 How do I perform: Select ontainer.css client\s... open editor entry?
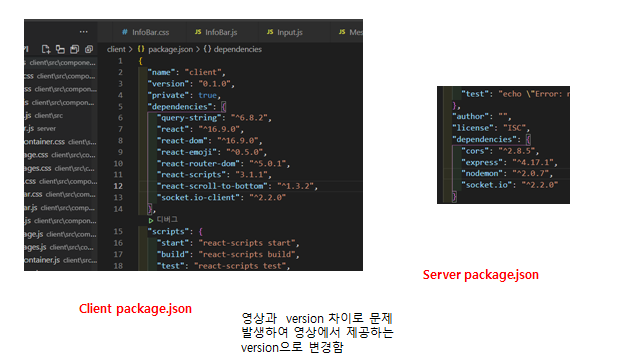coord(61,142)
